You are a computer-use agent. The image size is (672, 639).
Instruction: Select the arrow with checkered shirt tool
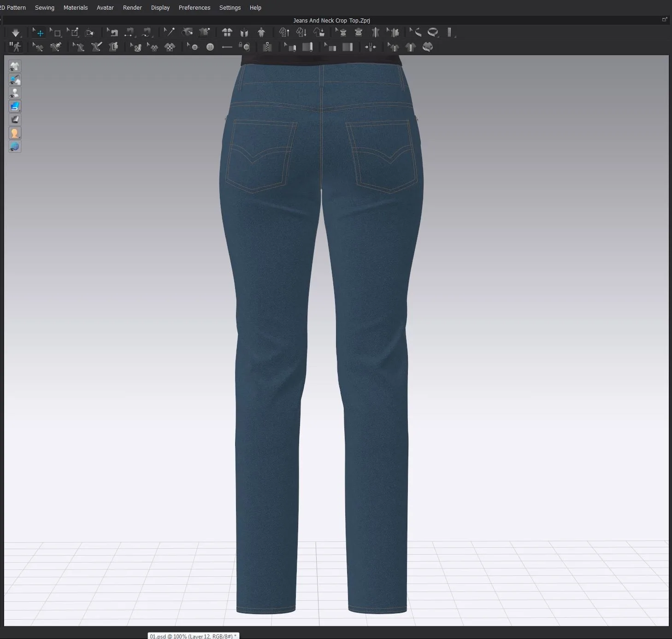tap(153, 47)
